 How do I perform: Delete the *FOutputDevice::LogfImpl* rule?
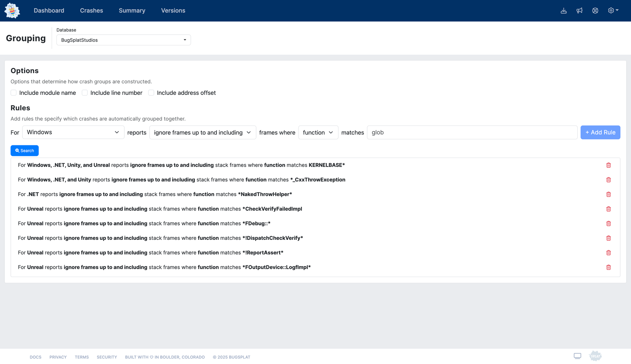click(x=608, y=267)
